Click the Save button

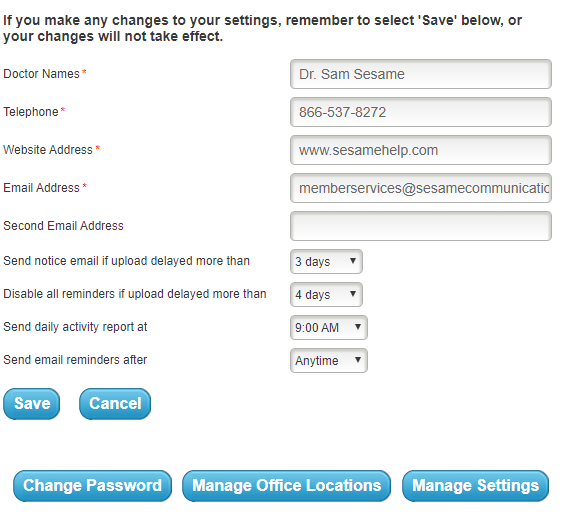[x=32, y=404]
